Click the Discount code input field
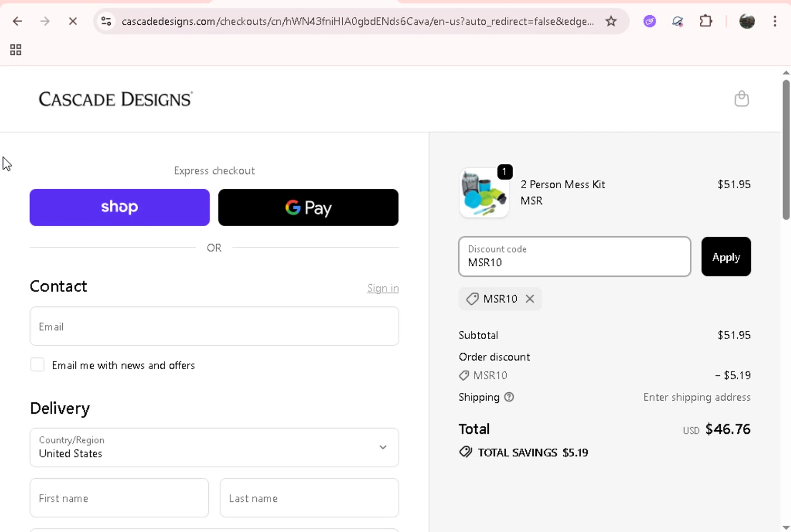This screenshot has height=532, width=791. [x=575, y=257]
